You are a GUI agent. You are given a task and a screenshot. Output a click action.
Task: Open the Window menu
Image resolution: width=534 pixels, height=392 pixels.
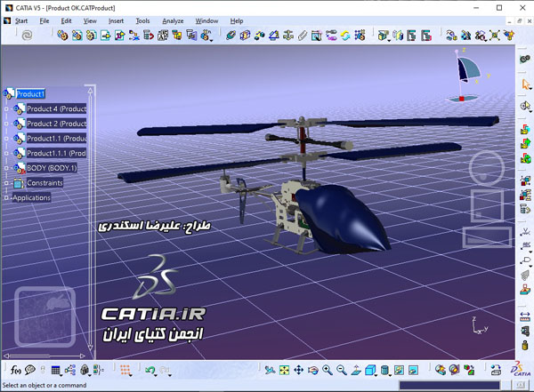tap(206, 21)
